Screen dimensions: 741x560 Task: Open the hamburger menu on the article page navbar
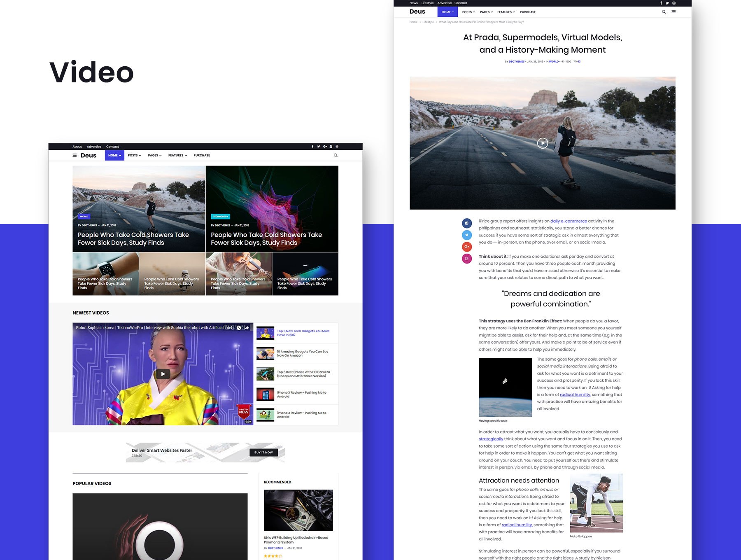[x=673, y=12]
